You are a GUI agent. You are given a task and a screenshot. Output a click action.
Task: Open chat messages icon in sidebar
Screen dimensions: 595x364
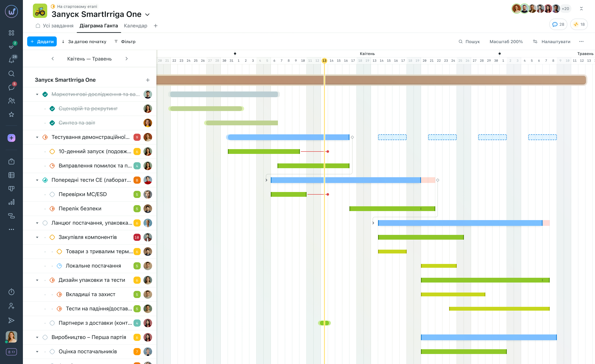tap(11, 87)
